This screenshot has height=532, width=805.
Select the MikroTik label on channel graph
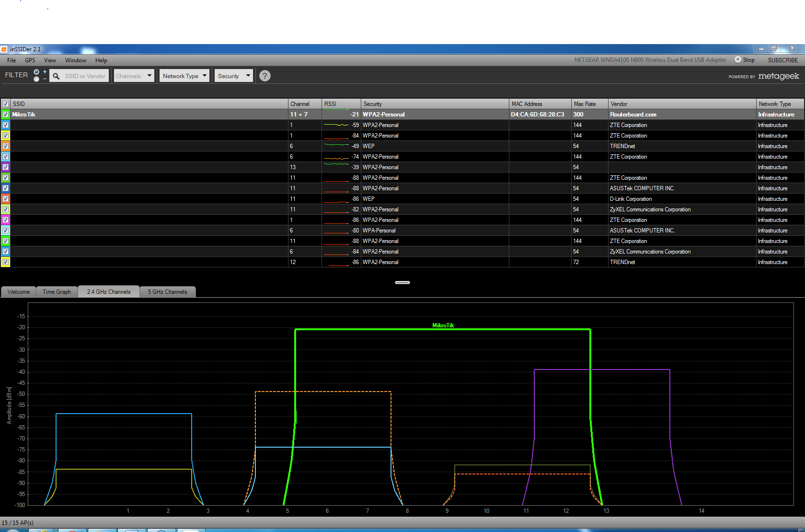[x=443, y=325]
